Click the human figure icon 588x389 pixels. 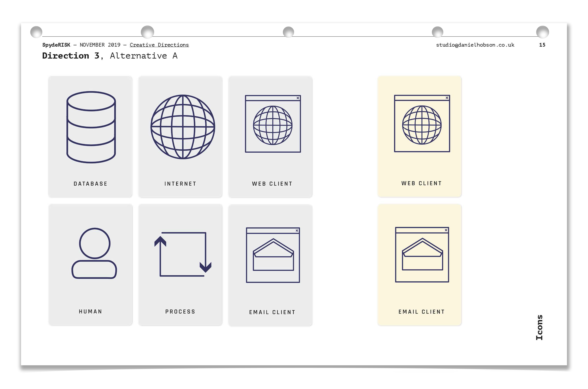[94, 253]
